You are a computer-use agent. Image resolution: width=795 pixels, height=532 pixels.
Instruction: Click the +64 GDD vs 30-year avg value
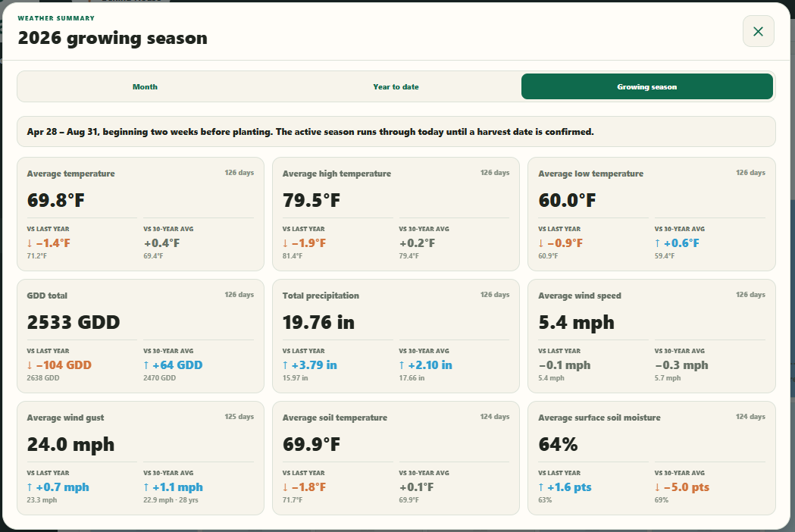(x=173, y=365)
